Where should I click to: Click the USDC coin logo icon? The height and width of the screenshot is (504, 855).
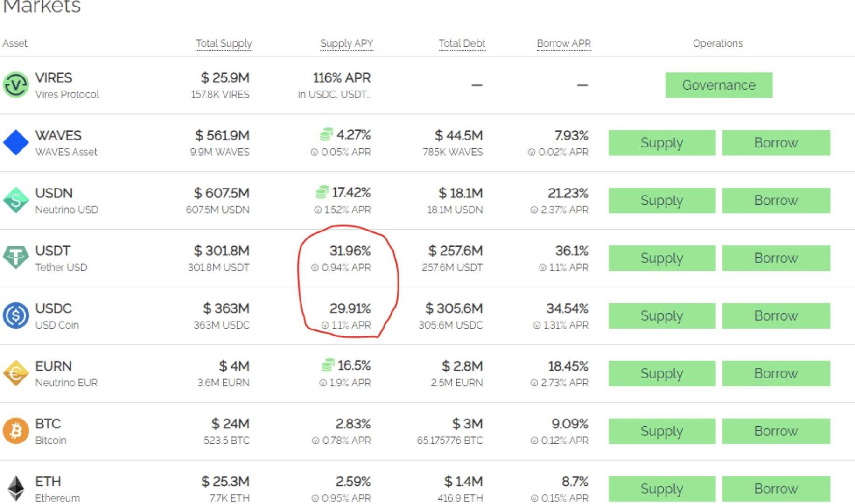tap(16, 315)
